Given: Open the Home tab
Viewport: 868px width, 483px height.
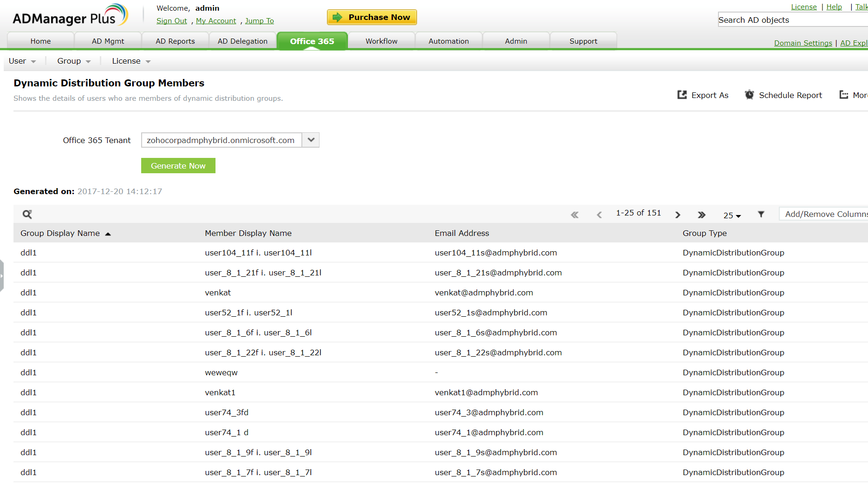Looking at the screenshot, I should click(x=40, y=41).
